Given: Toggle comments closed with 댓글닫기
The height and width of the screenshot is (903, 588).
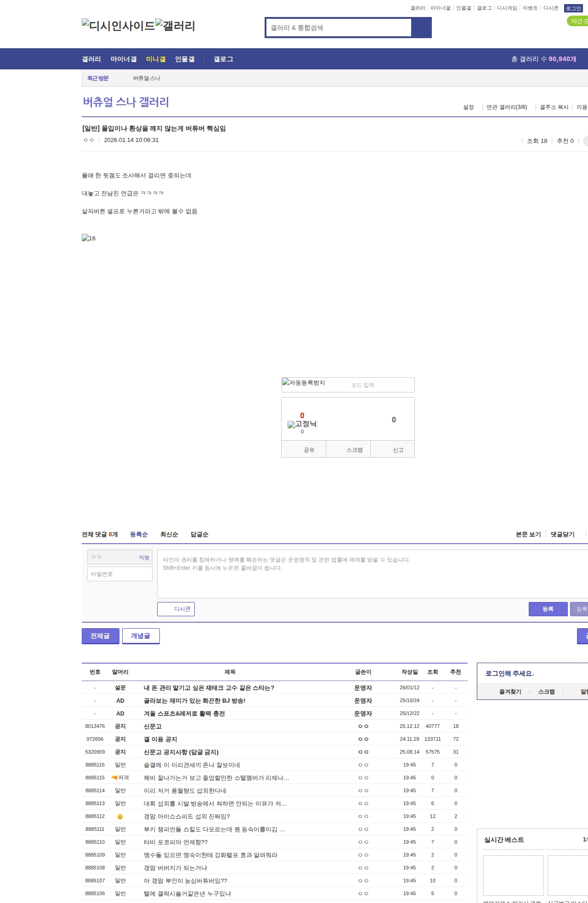Looking at the screenshot, I should (x=562, y=534).
